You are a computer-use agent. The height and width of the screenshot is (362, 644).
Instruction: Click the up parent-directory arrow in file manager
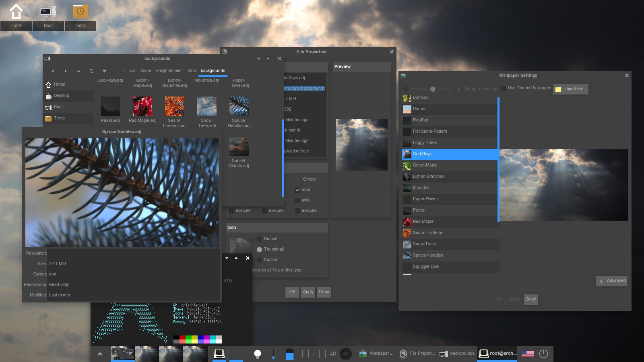click(x=78, y=71)
